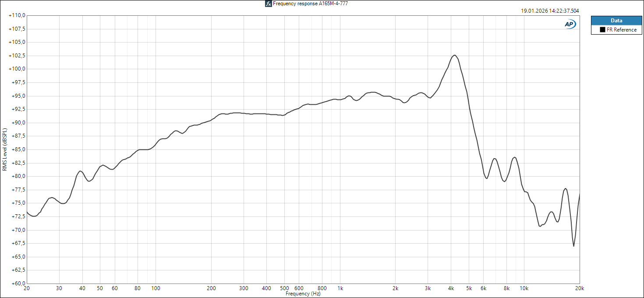Screen dimensions: 644x298
Task: Click the 4k frequency axis label
Action: pyautogui.click(x=451, y=288)
